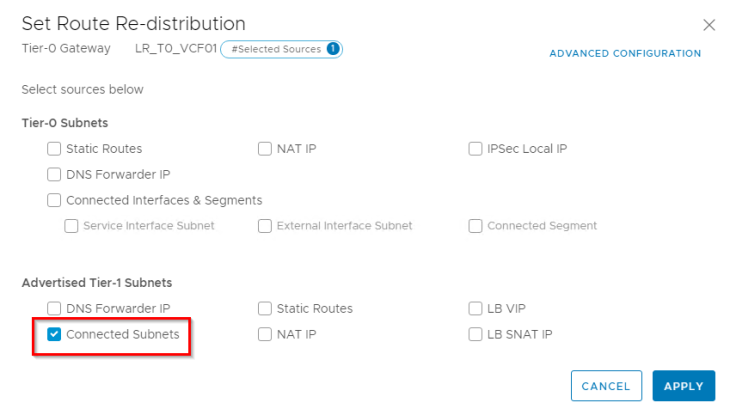Tick the Connected Segment checkbox
This screenshot has height=409, width=730.
click(476, 226)
